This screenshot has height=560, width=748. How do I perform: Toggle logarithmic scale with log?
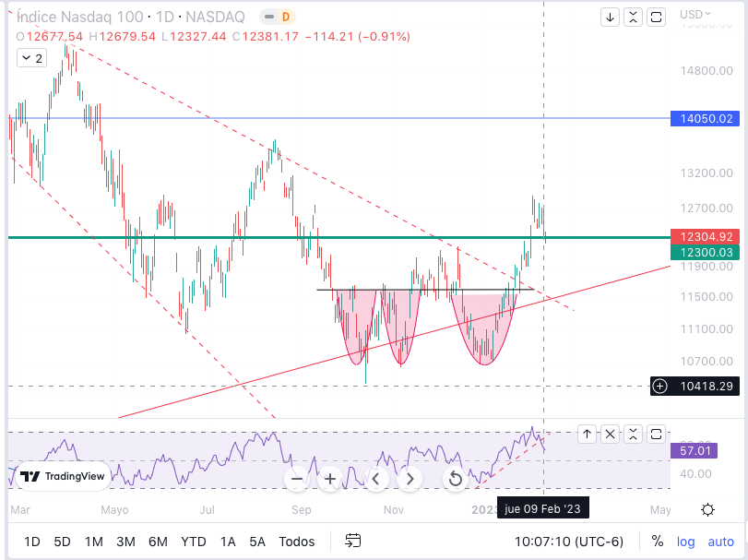(x=687, y=542)
